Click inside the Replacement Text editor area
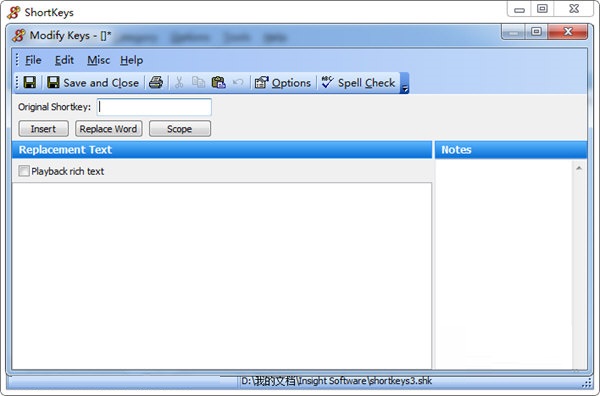 click(222, 275)
